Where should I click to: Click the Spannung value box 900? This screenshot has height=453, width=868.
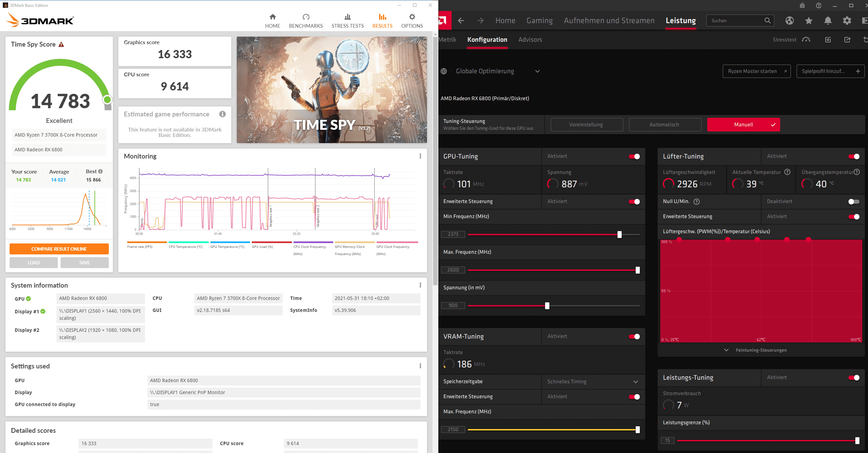click(x=453, y=305)
